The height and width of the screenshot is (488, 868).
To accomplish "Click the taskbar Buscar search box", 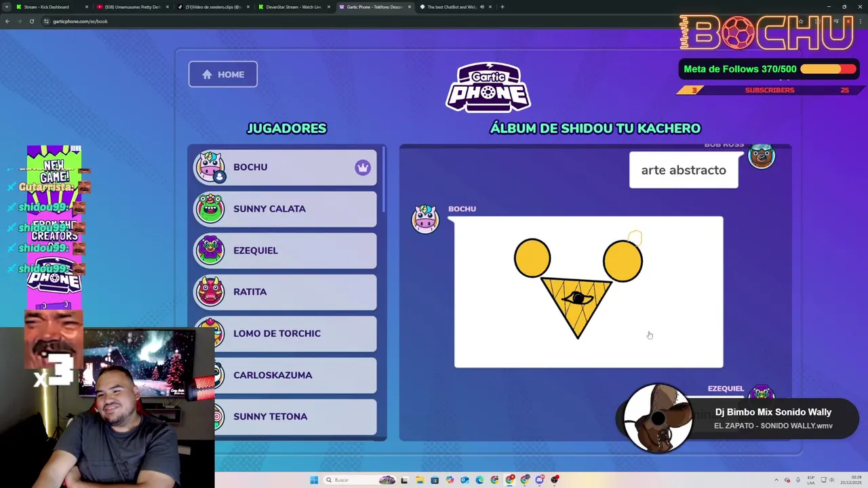I will point(359,480).
